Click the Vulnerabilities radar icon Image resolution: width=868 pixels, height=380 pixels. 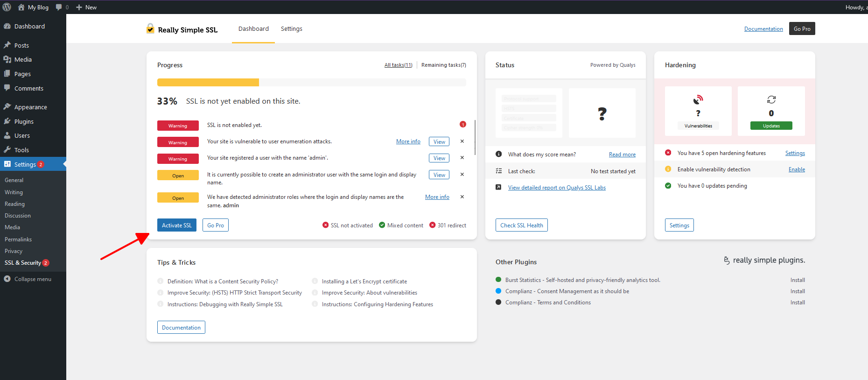pyautogui.click(x=698, y=99)
